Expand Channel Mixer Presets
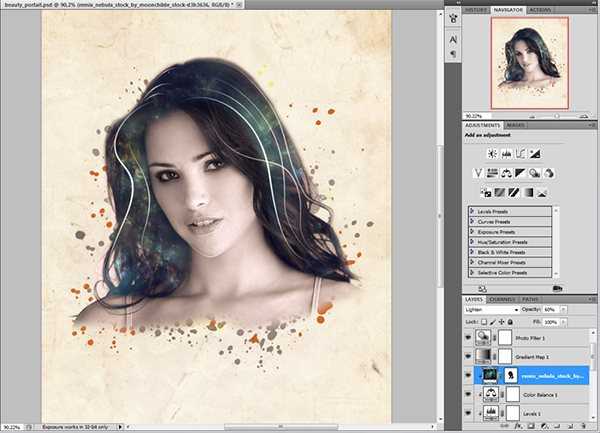600x433 pixels. pos(472,262)
